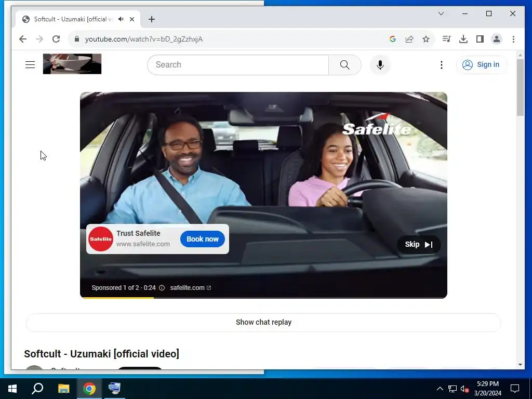
Task: Open Windows taskbar search
Action: [37, 389]
